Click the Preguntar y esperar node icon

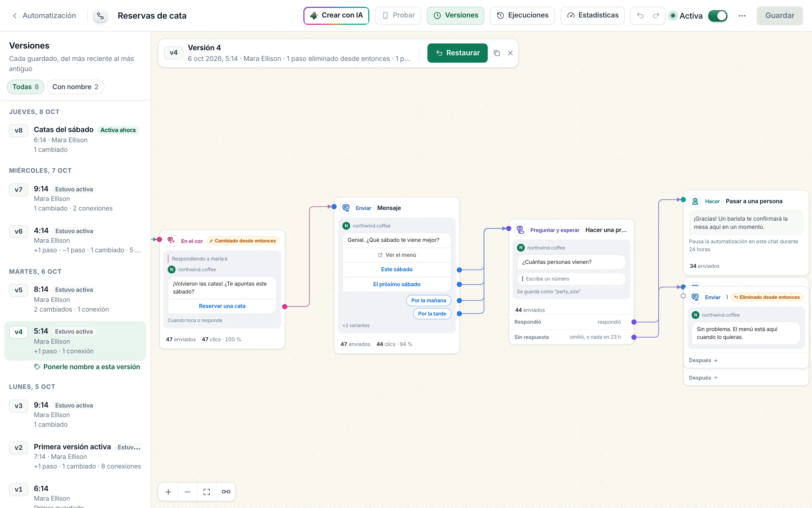pos(520,230)
